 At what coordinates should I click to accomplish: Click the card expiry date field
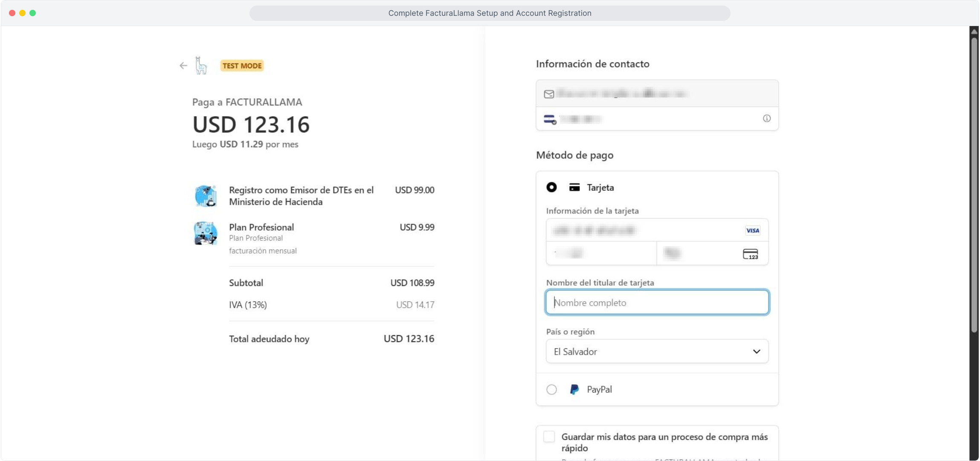pyautogui.click(x=601, y=254)
